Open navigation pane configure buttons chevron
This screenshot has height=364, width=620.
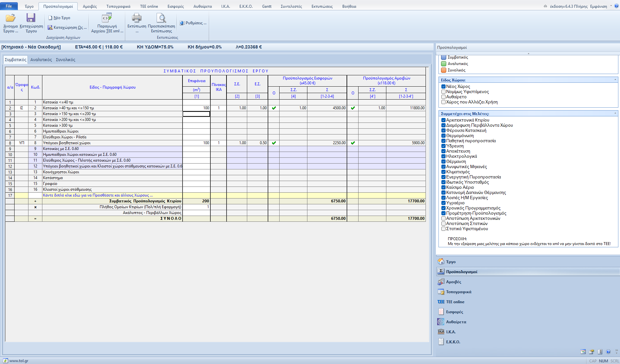pos(616,351)
